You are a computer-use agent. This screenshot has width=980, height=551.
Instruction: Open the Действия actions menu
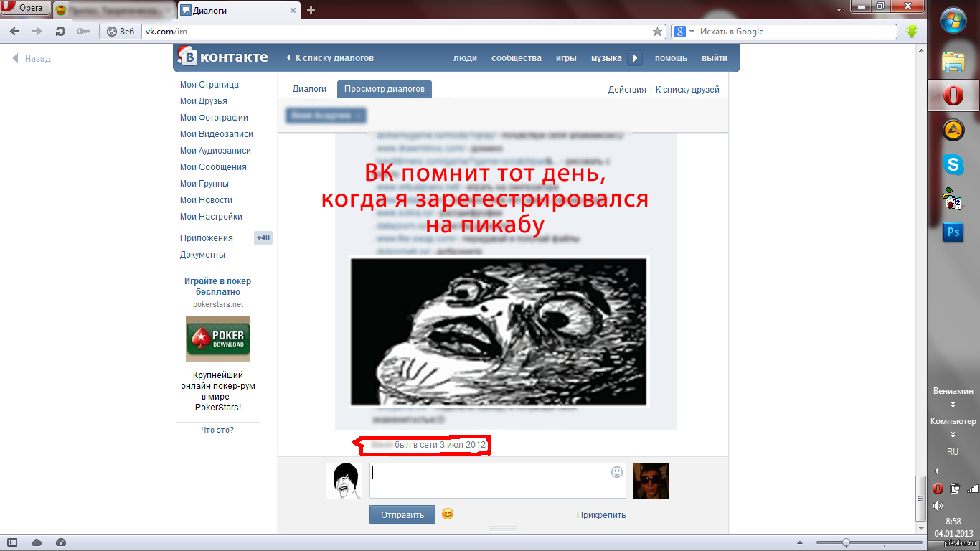627,90
